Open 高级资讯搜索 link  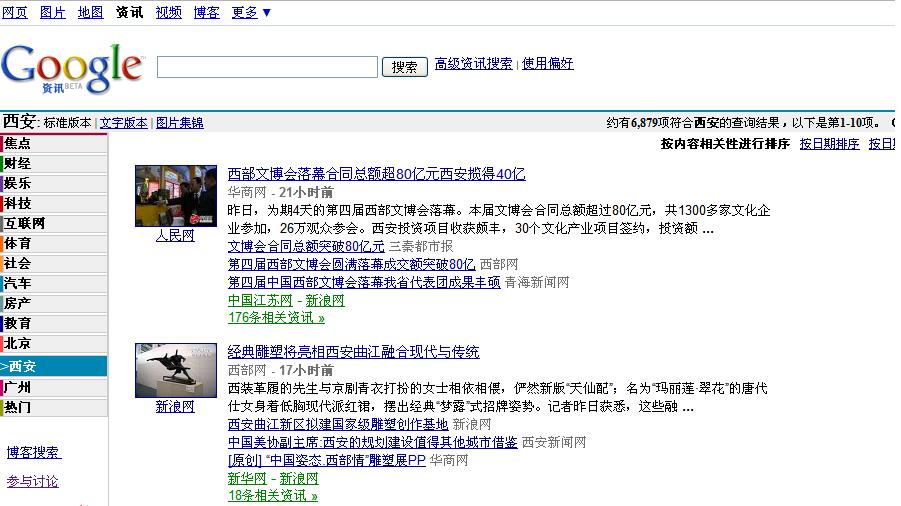tap(473, 63)
